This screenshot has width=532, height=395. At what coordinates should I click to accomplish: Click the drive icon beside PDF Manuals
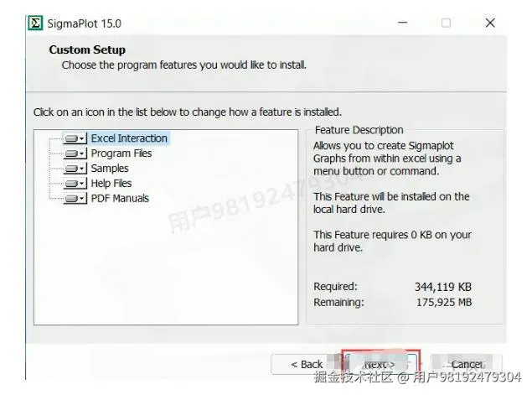pos(71,199)
